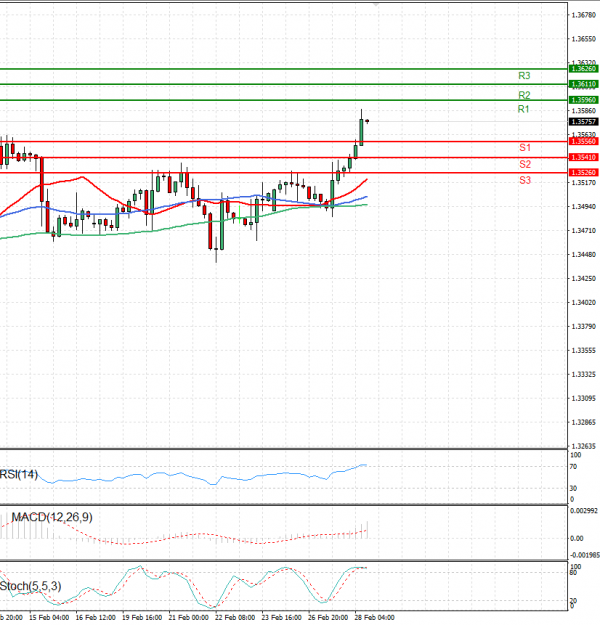The width and height of the screenshot is (600, 625).
Task: Click the R3 resistance label
Action: pos(524,75)
